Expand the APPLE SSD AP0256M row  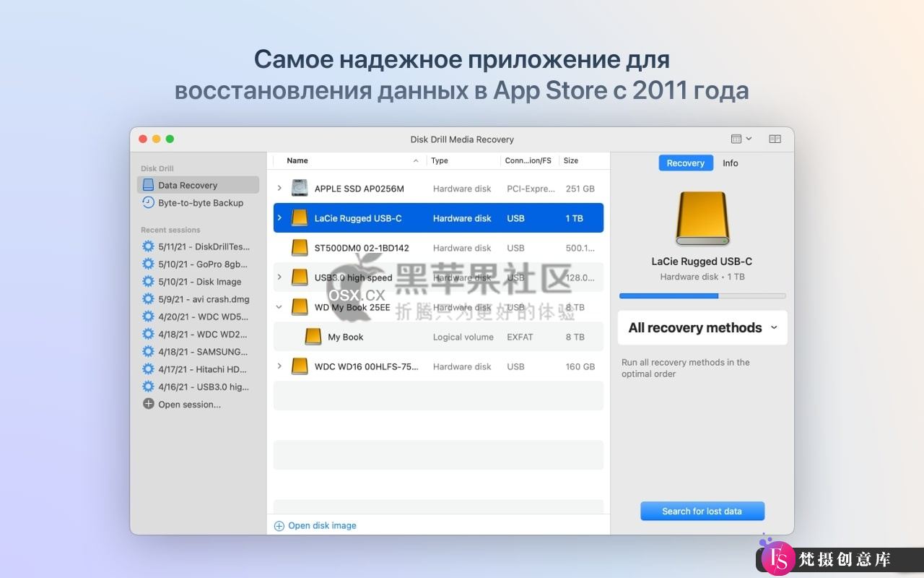click(x=279, y=188)
